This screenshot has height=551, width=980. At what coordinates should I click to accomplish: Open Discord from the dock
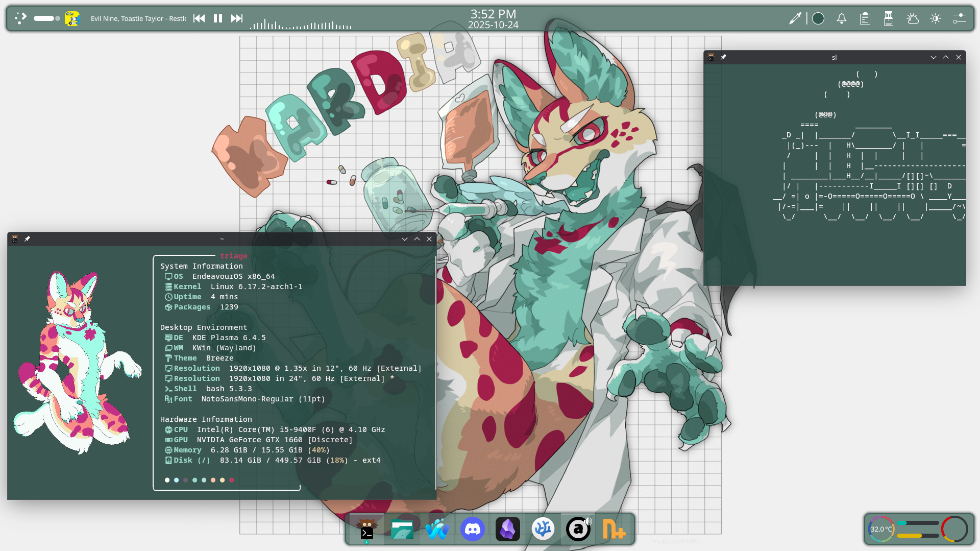click(472, 529)
